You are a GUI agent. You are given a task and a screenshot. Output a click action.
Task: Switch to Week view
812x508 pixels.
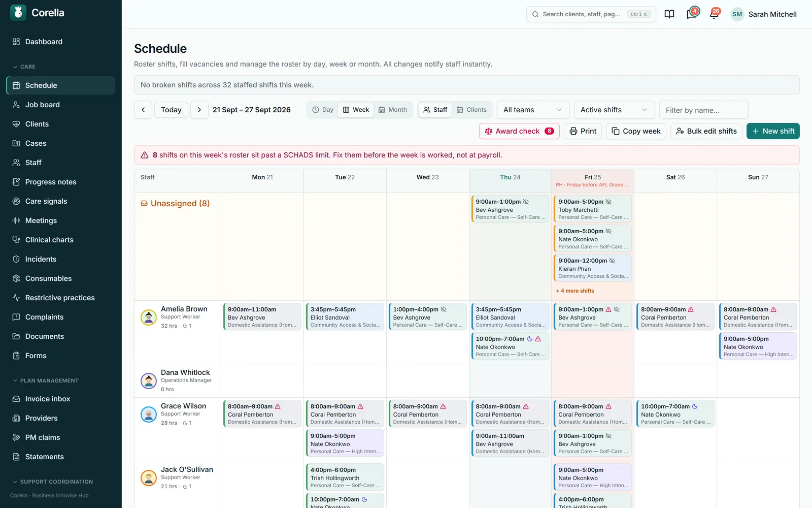pos(356,110)
